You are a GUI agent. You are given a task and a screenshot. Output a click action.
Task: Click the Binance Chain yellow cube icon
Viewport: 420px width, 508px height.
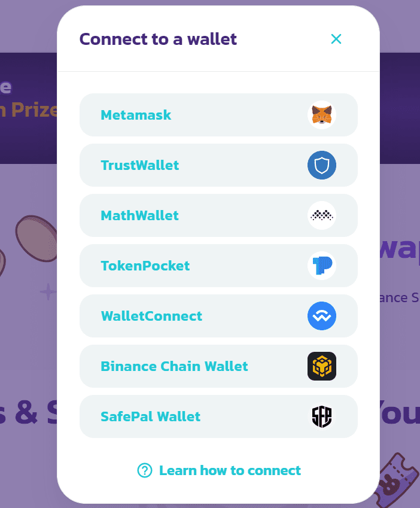(321, 366)
